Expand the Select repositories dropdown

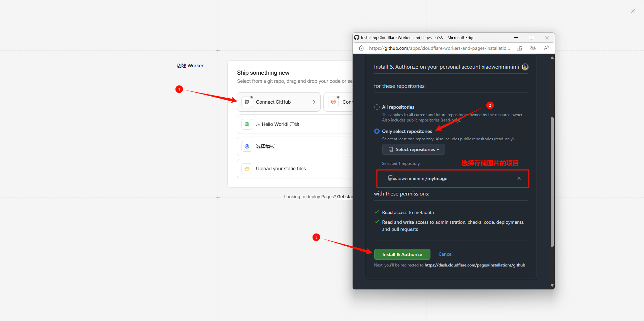coord(413,149)
